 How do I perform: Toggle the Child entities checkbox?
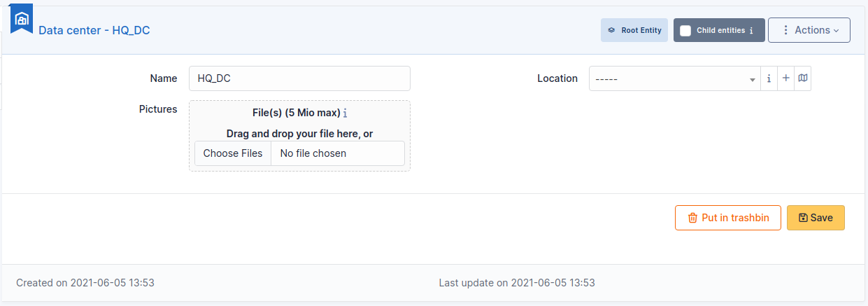(x=685, y=31)
